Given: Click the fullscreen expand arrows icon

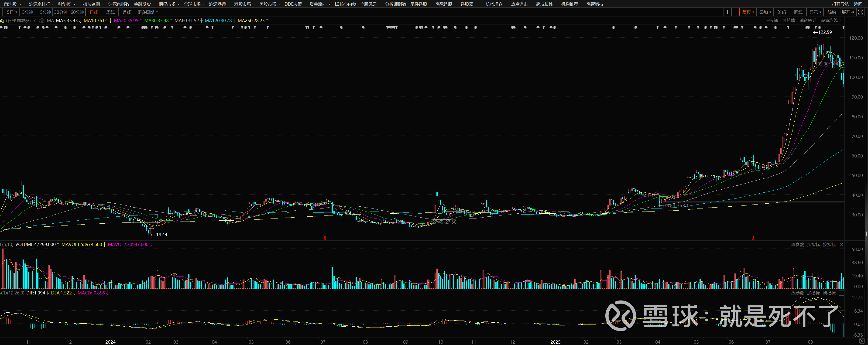Looking at the screenshot, I should 860,12.
